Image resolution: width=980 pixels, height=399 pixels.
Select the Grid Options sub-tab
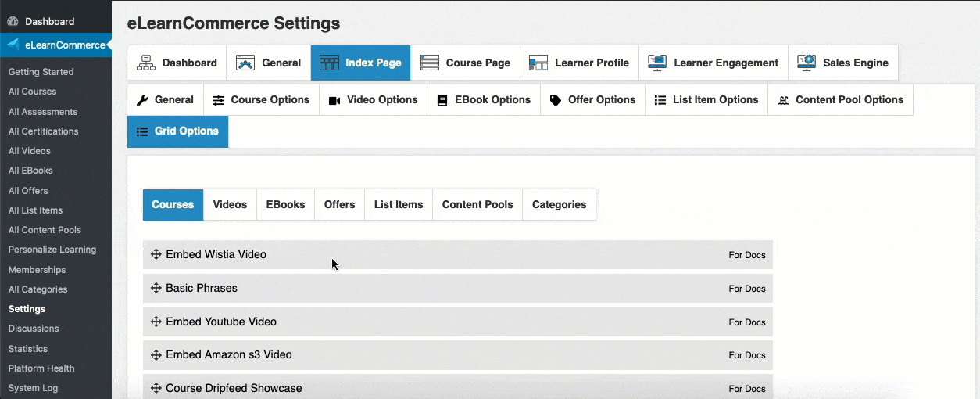[178, 131]
